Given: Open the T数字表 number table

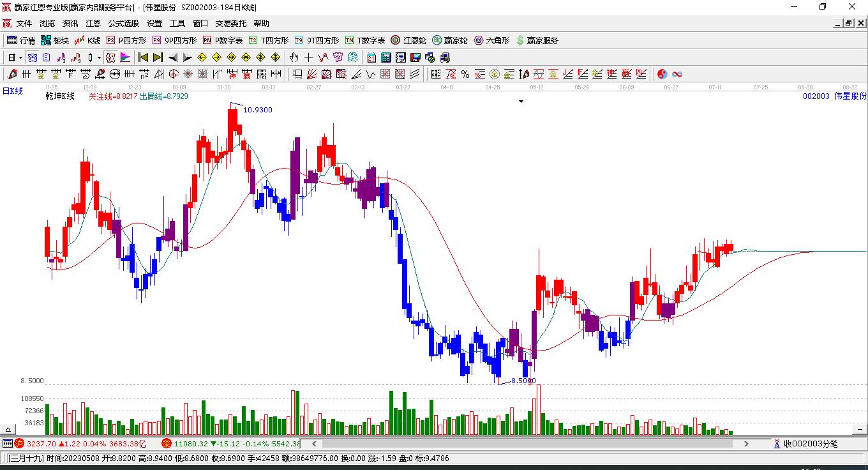Looking at the screenshot, I should [x=365, y=40].
